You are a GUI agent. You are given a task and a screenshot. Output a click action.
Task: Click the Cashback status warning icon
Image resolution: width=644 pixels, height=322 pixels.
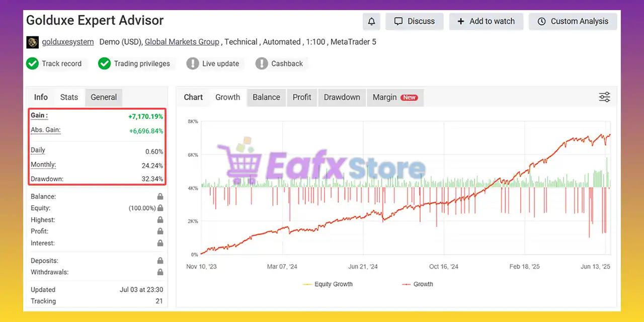click(x=262, y=64)
